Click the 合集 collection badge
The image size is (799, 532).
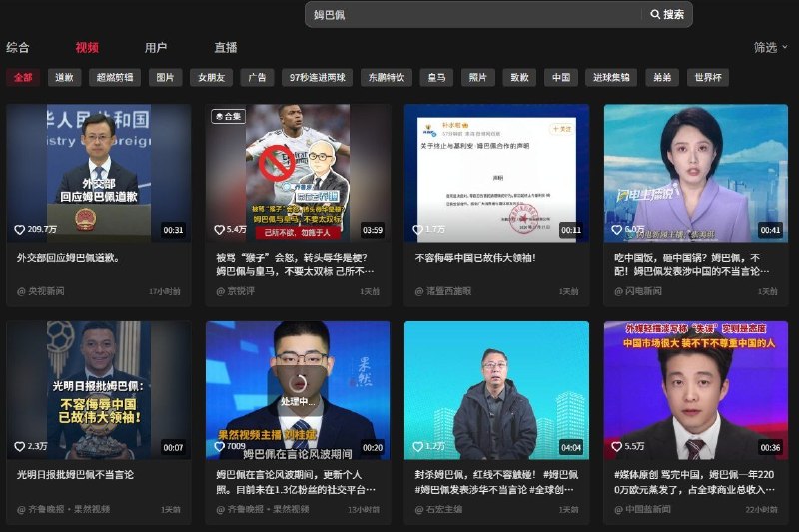[229, 116]
